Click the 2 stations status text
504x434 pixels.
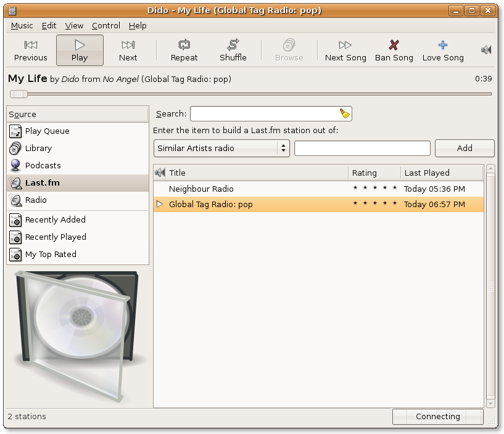coord(27,417)
